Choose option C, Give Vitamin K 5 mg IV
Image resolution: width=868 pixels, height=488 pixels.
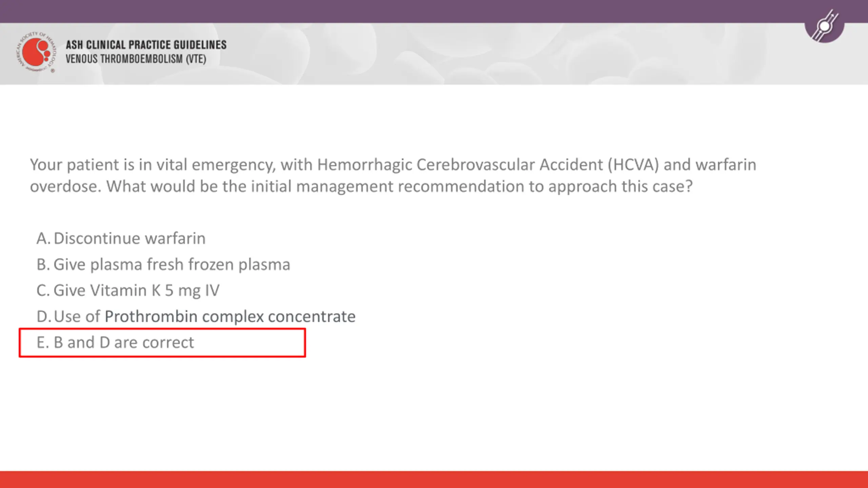pos(128,290)
